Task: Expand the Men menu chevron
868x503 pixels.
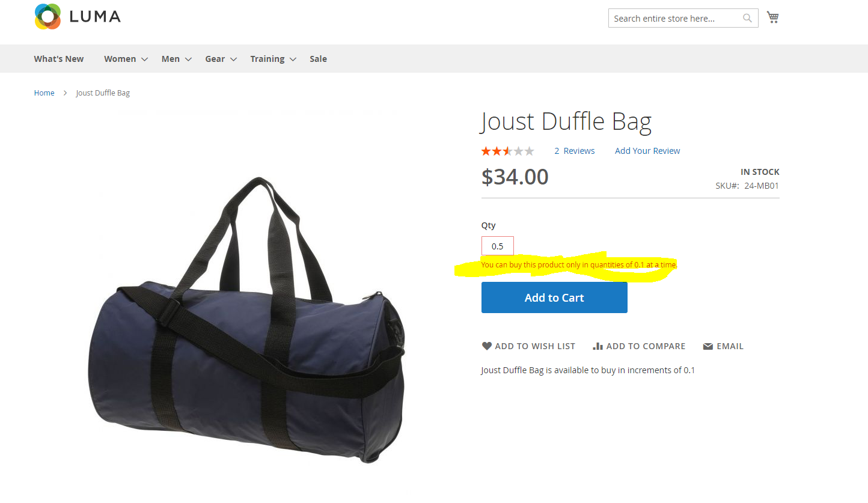Action: pos(188,59)
